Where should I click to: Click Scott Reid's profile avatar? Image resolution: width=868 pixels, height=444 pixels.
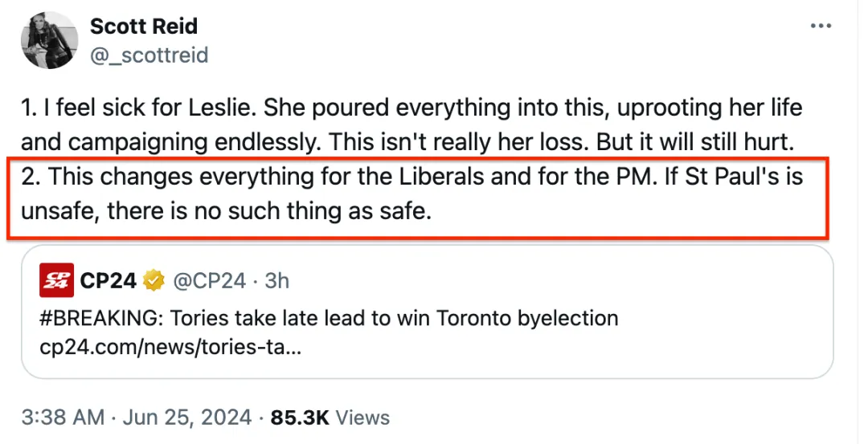[x=48, y=41]
